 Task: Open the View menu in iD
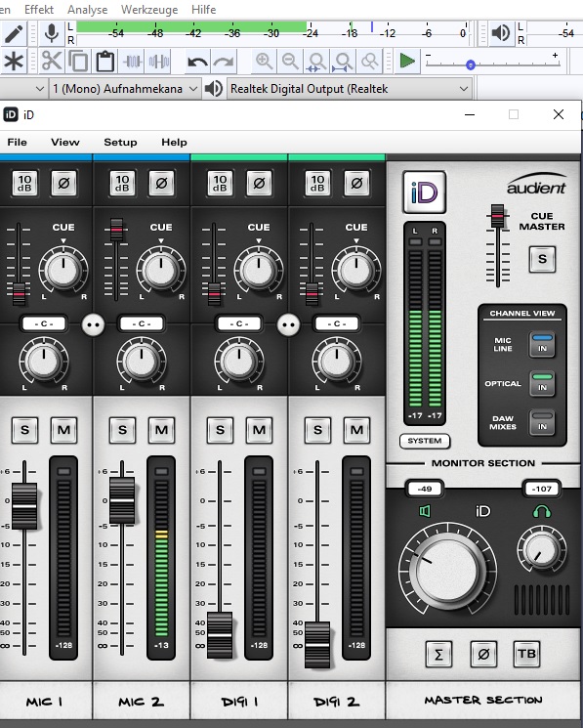pos(65,142)
